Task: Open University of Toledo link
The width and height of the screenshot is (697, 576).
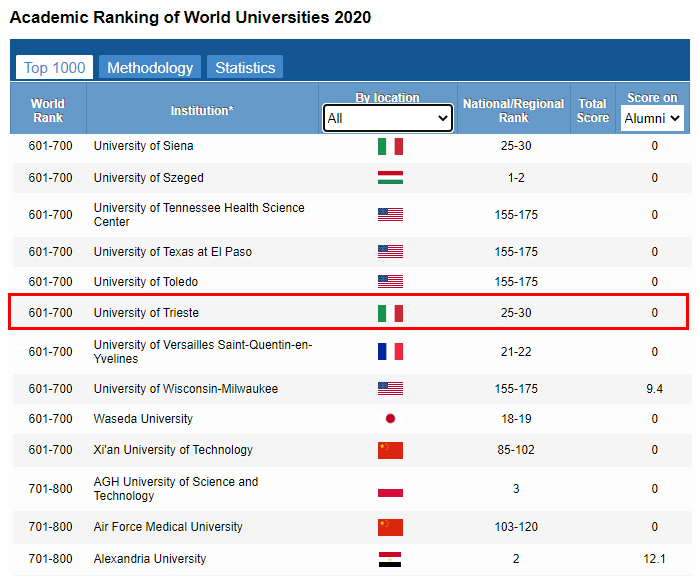Action: (x=146, y=282)
